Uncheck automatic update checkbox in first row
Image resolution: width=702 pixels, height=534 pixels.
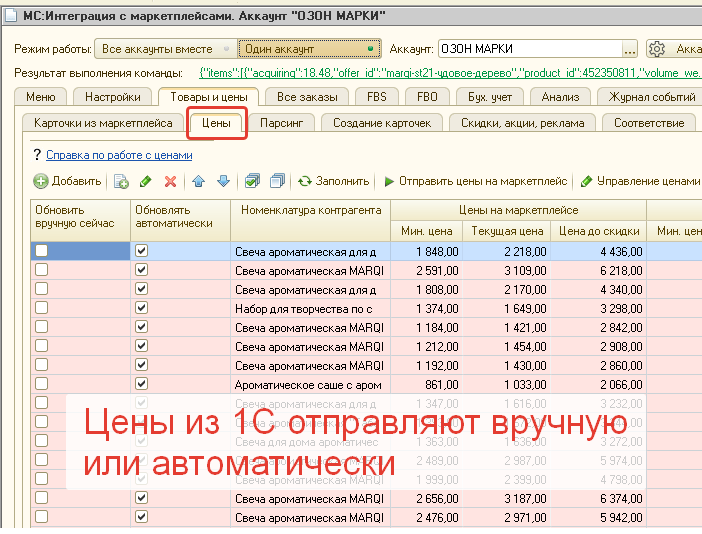[141, 252]
